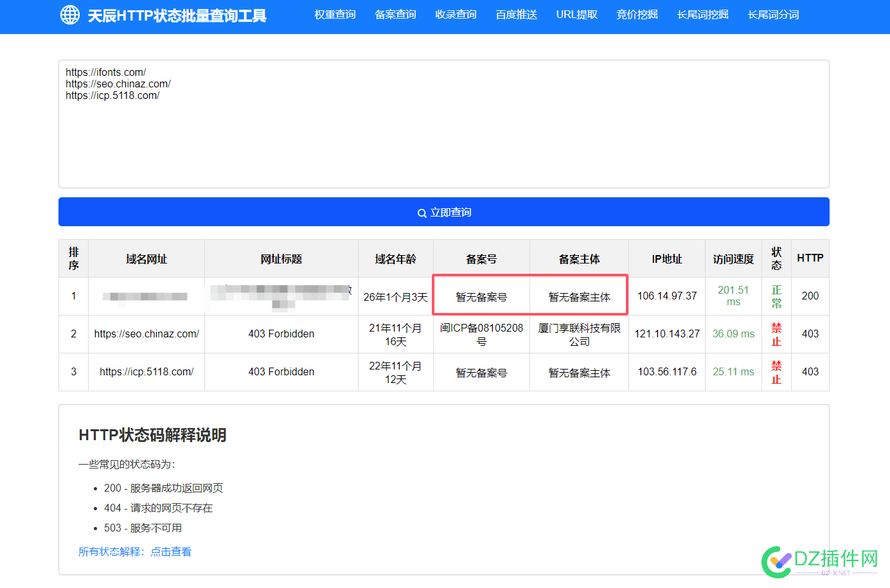The height and width of the screenshot is (588, 890).
Task: Click the 36.09 ms speed value
Action: (x=733, y=334)
